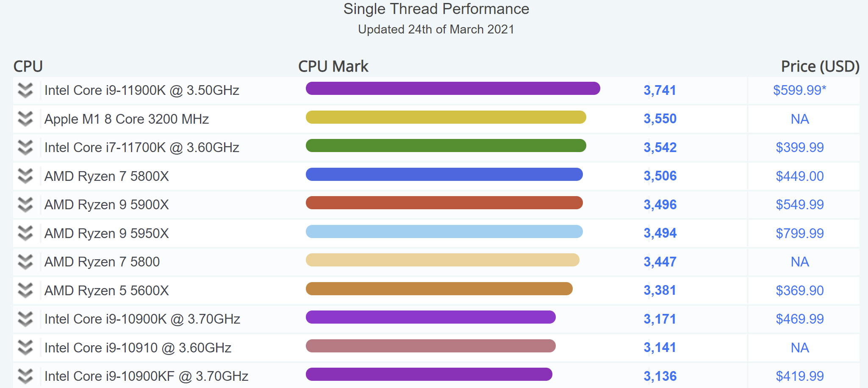Viewport: 868px width, 388px height.
Task: Expand AMD Ryzen 7 5800X details
Action: pos(25,176)
